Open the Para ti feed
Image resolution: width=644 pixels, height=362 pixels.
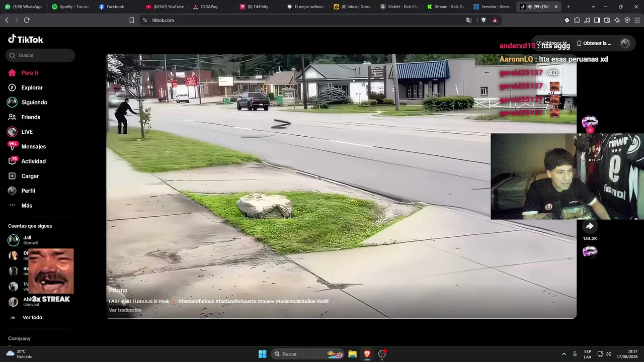(30, 73)
